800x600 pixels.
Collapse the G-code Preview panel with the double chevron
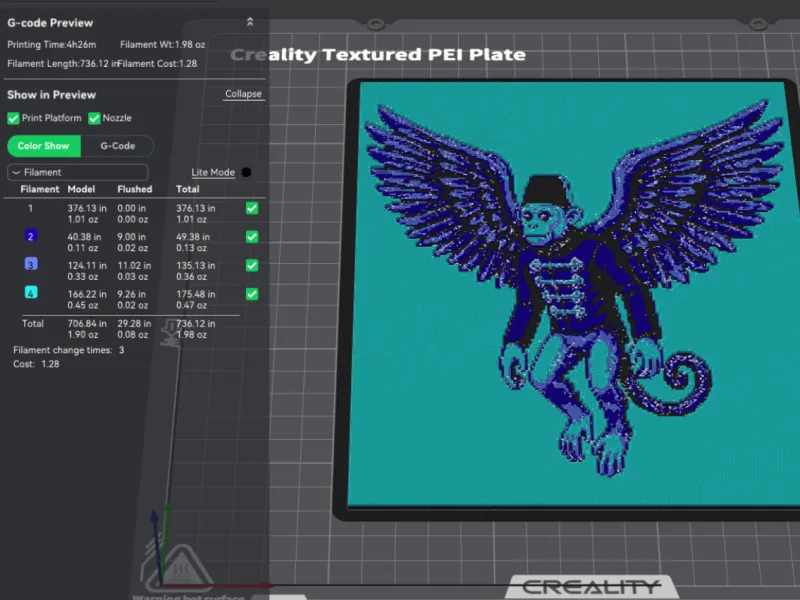(250, 22)
